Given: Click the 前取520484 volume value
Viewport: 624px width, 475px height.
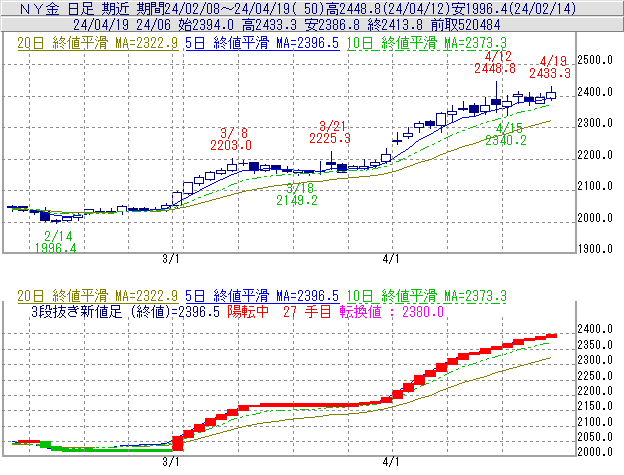Looking at the screenshot, I should (465, 25).
